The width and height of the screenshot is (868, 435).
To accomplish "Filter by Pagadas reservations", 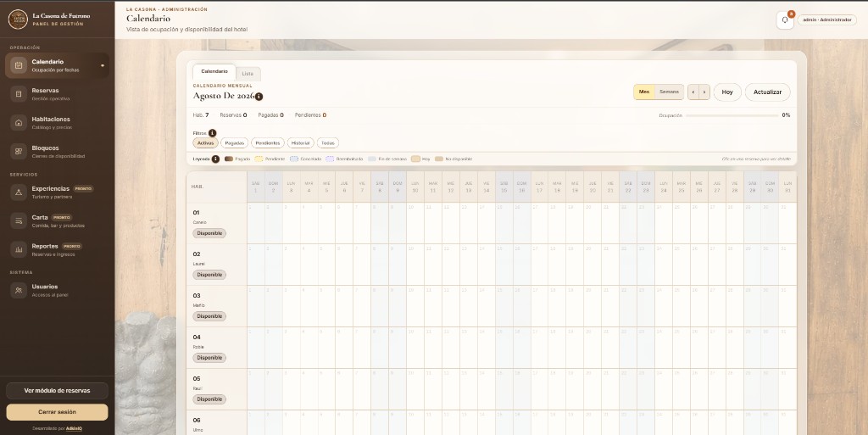I will pyautogui.click(x=234, y=142).
